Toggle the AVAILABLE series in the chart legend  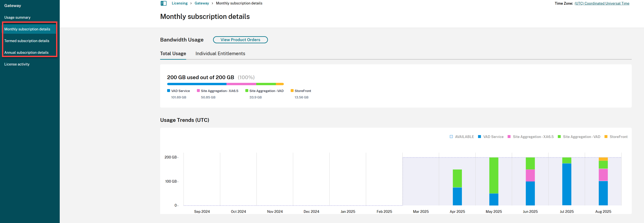point(462,137)
